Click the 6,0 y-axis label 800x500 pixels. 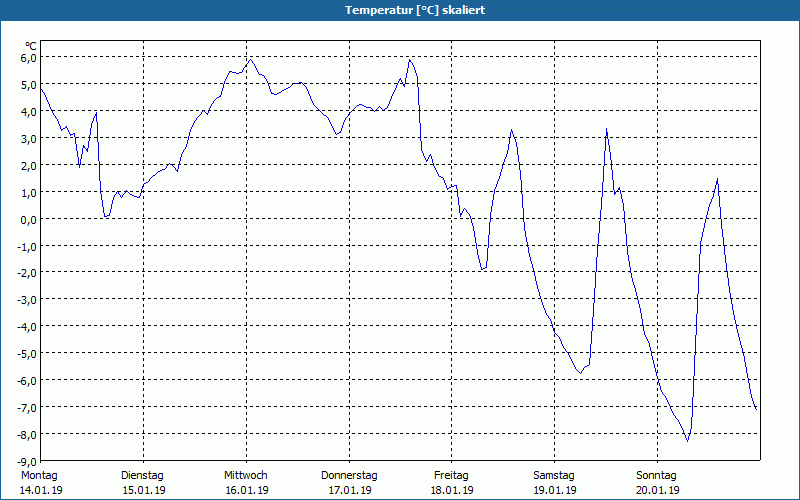tap(29, 58)
